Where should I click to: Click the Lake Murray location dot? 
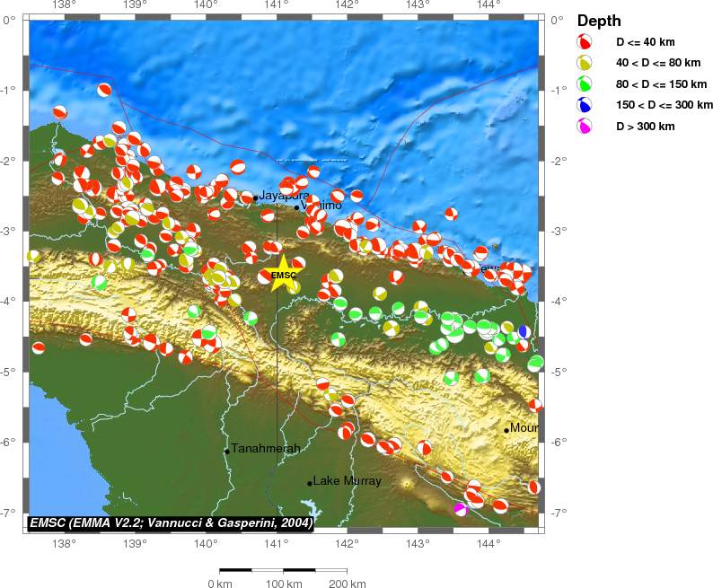pos(310,484)
